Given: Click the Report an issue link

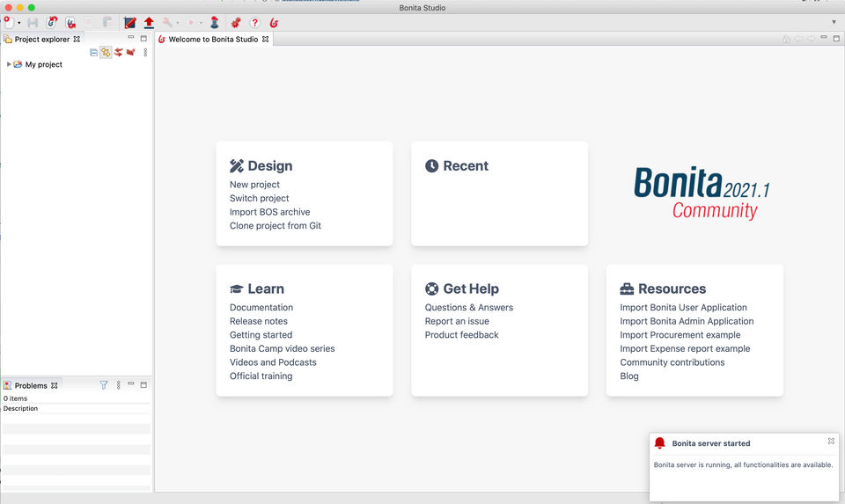Looking at the screenshot, I should pos(457,321).
